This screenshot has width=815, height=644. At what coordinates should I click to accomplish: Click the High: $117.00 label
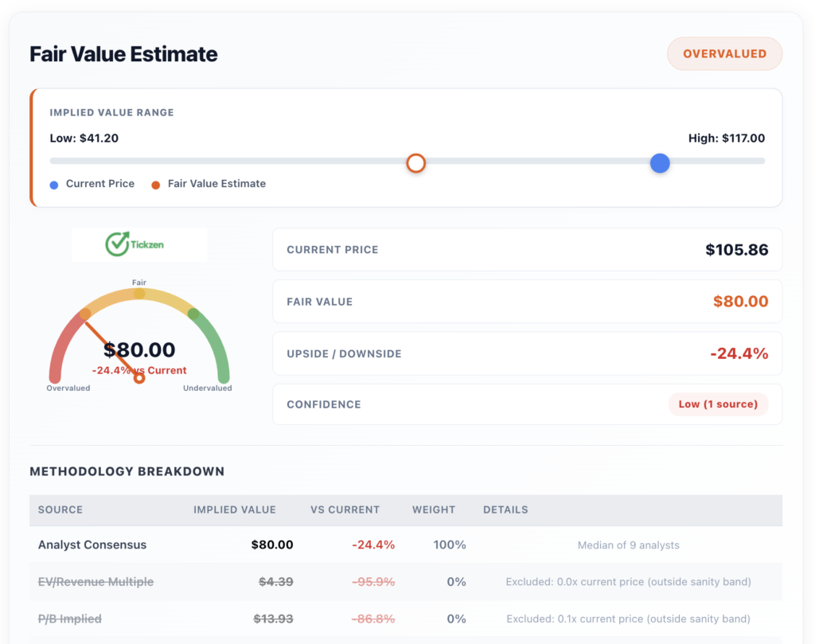point(727,139)
